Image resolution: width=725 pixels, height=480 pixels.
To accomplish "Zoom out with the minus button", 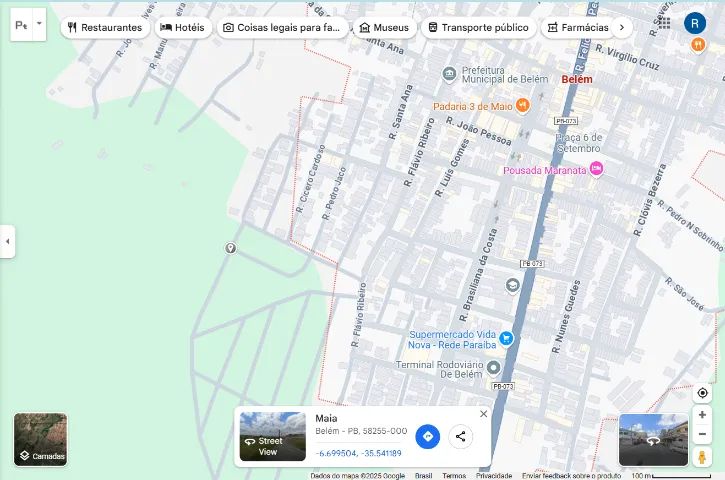I will point(702,434).
